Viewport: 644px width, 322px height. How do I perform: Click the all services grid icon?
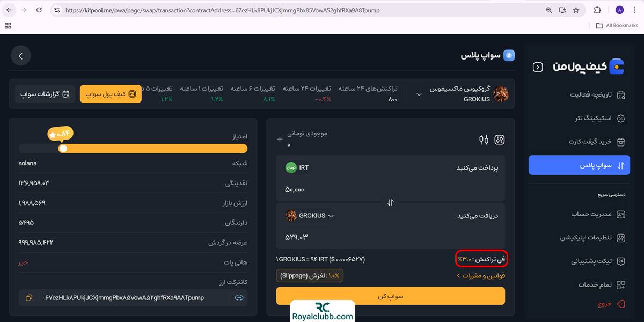(621, 285)
